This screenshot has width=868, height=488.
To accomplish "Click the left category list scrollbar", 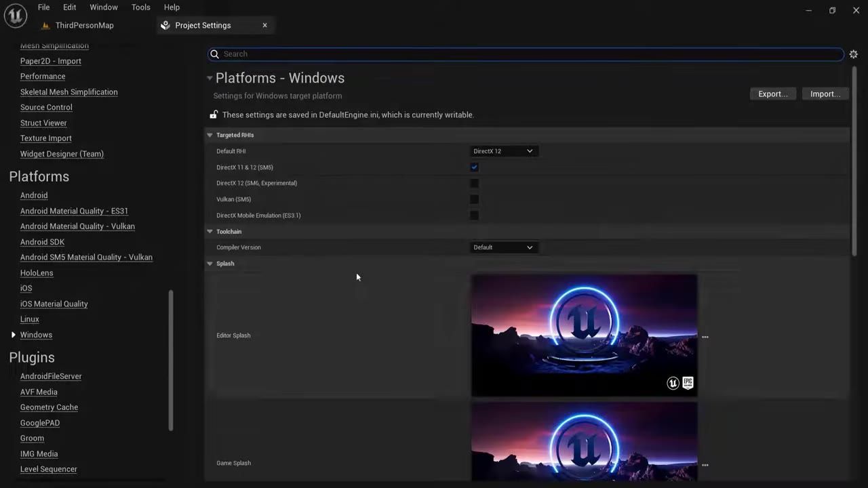I will (x=171, y=360).
